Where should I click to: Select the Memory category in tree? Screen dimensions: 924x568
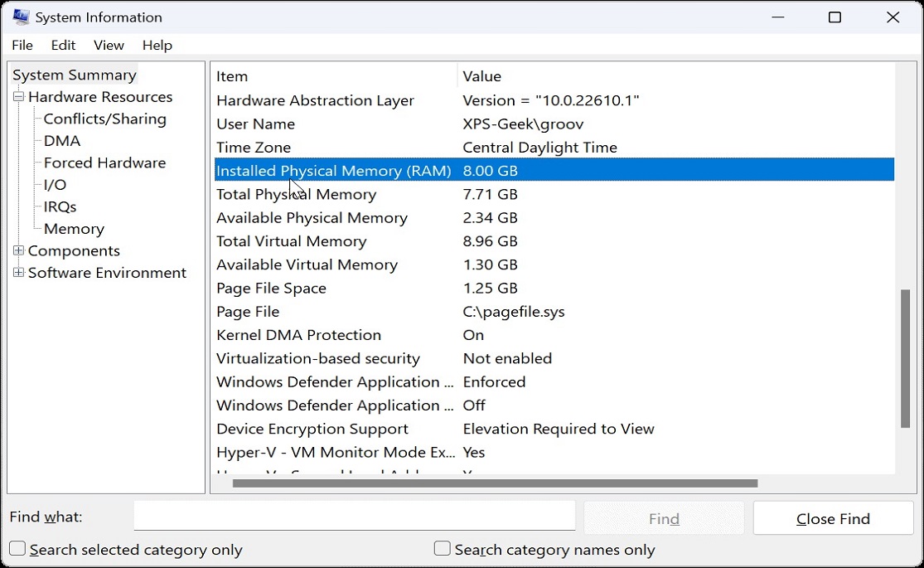click(75, 228)
